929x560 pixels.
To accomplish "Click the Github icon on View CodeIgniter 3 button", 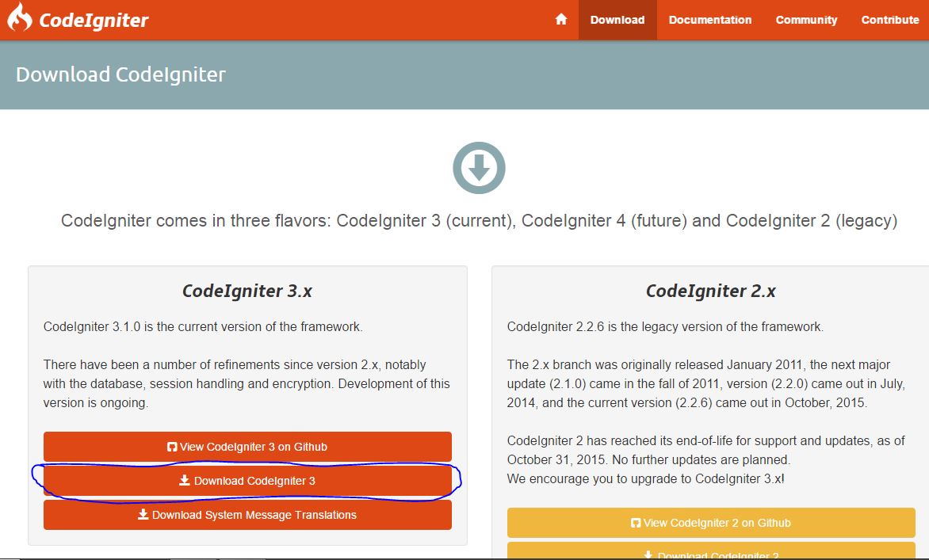I will 172,446.
